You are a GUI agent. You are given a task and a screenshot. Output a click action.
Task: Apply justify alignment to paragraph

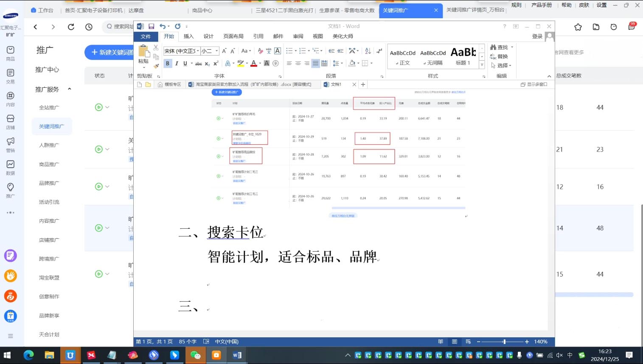tap(315, 64)
